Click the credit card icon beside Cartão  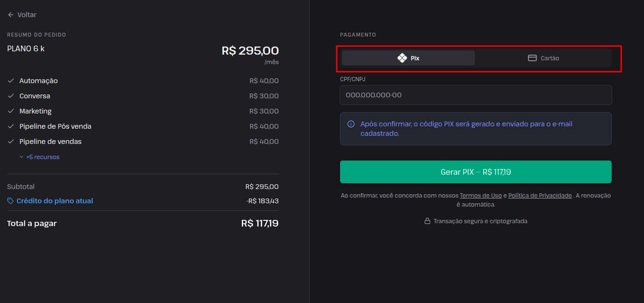click(532, 58)
